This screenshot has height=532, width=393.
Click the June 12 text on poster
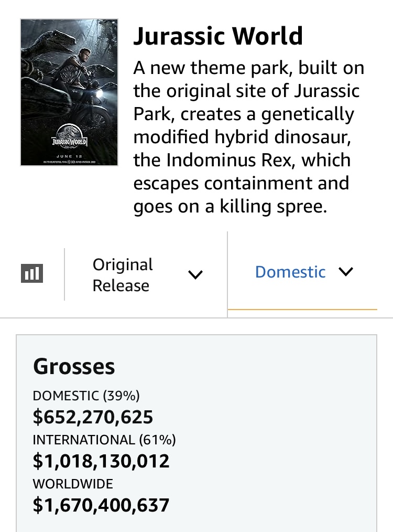click(70, 156)
